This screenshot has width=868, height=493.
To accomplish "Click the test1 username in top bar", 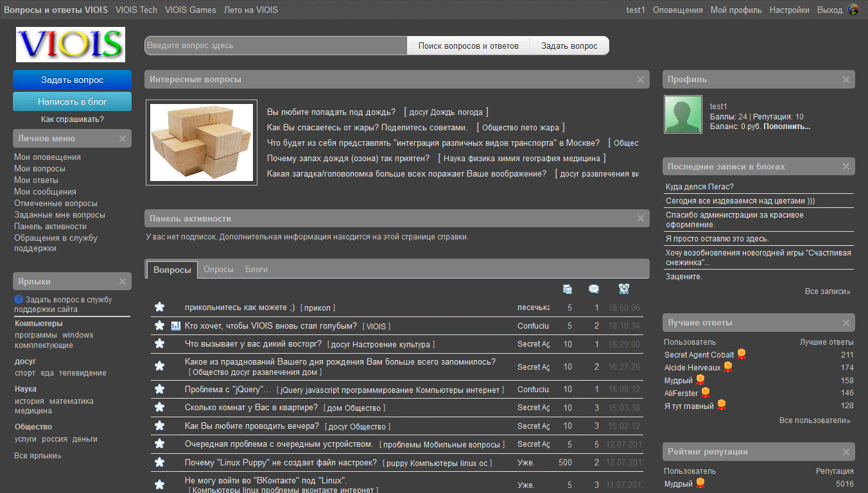I will (636, 10).
